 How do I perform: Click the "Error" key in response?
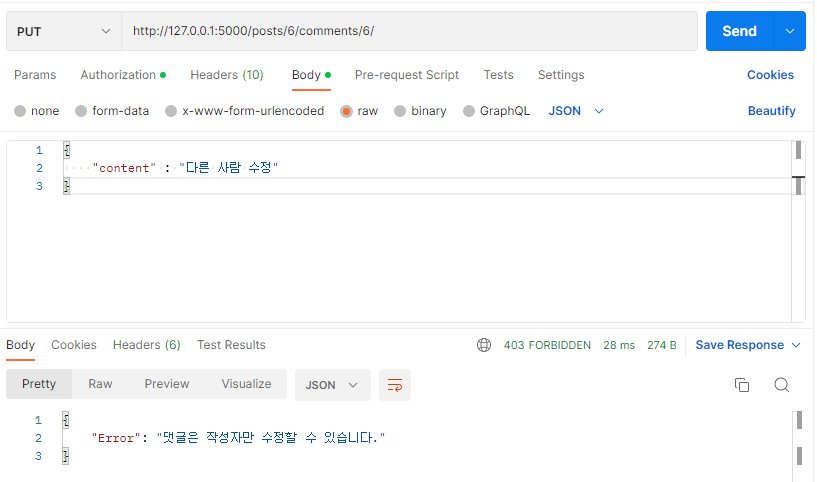pyautogui.click(x=116, y=438)
